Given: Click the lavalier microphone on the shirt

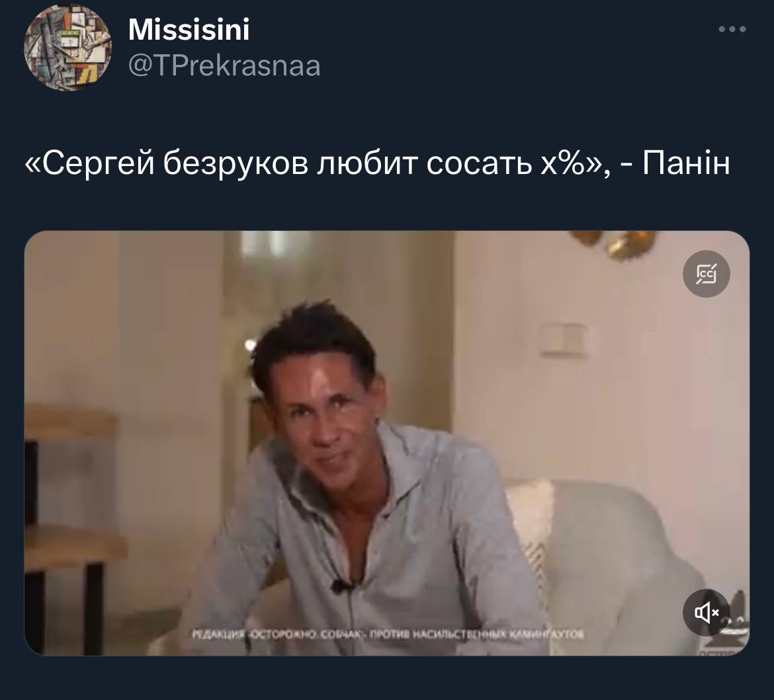Looking at the screenshot, I should [x=341, y=586].
